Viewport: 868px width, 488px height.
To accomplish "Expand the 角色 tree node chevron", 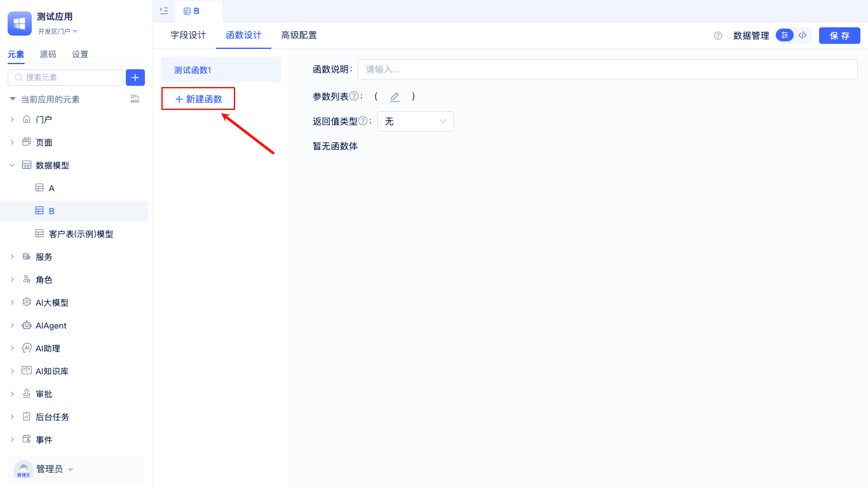I will [12, 280].
